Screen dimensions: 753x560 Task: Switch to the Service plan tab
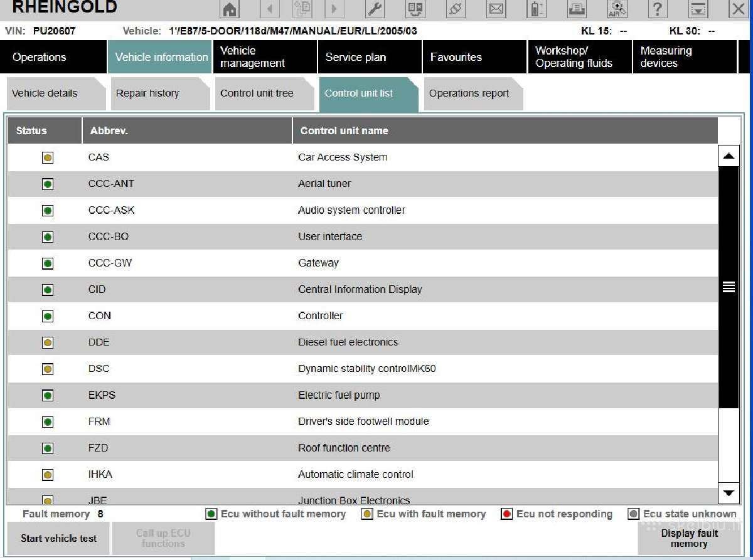point(370,57)
